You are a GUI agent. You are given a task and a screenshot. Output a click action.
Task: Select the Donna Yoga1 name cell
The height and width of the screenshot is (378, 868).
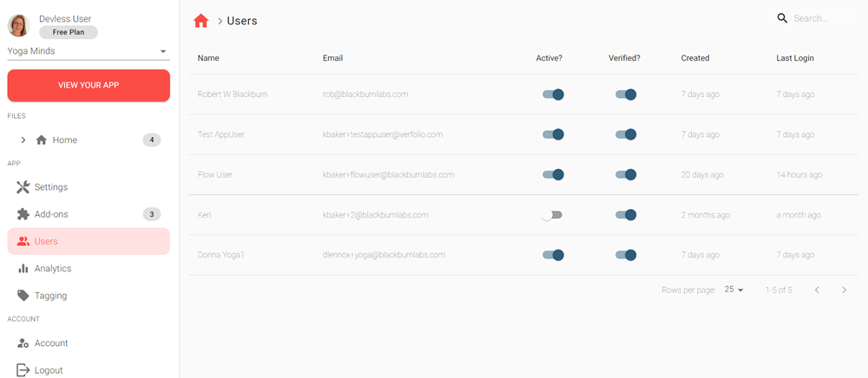[x=220, y=255]
